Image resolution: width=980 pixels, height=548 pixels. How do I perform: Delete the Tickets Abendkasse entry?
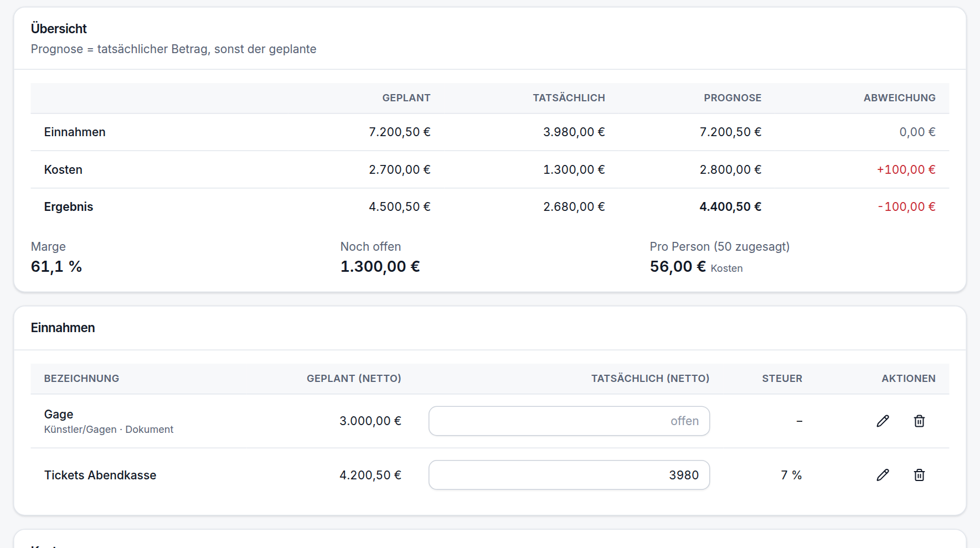tap(919, 475)
